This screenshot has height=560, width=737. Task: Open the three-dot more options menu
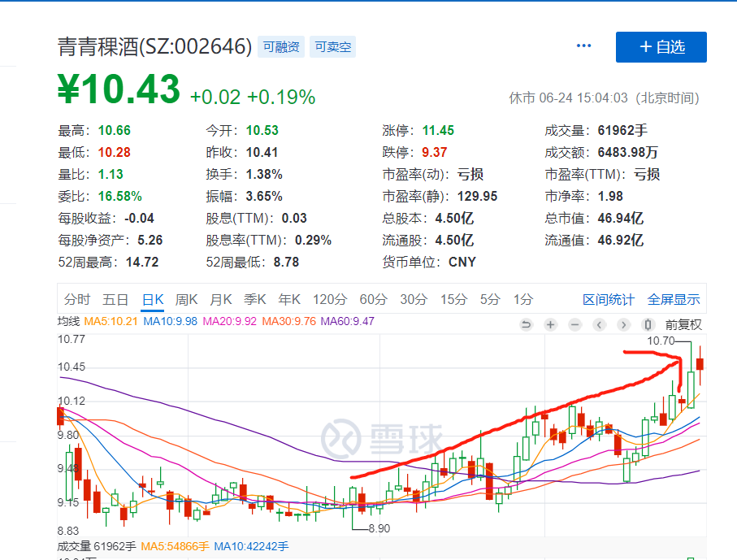[583, 46]
